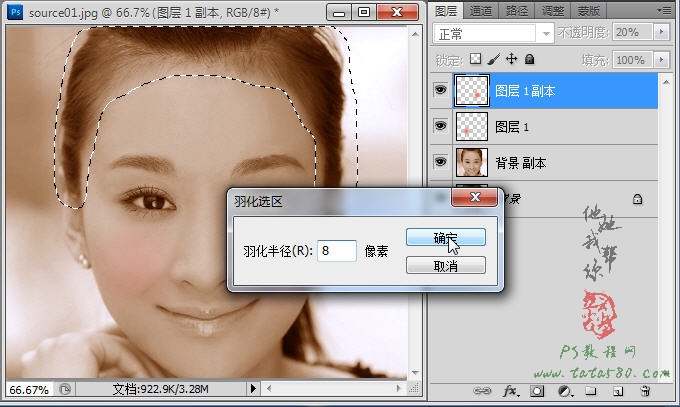Screen dimensions: 680x407
Task: Click 取消 to cancel feather dialog
Action: 446,265
